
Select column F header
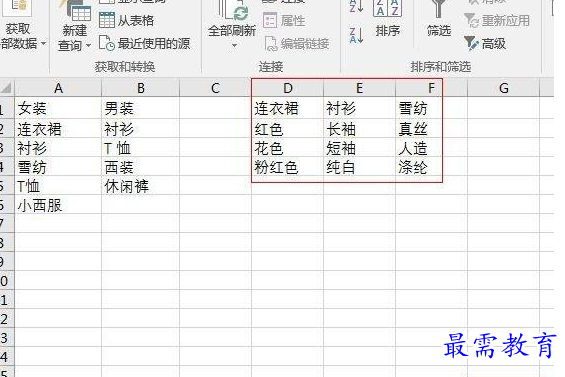pyautogui.click(x=431, y=88)
